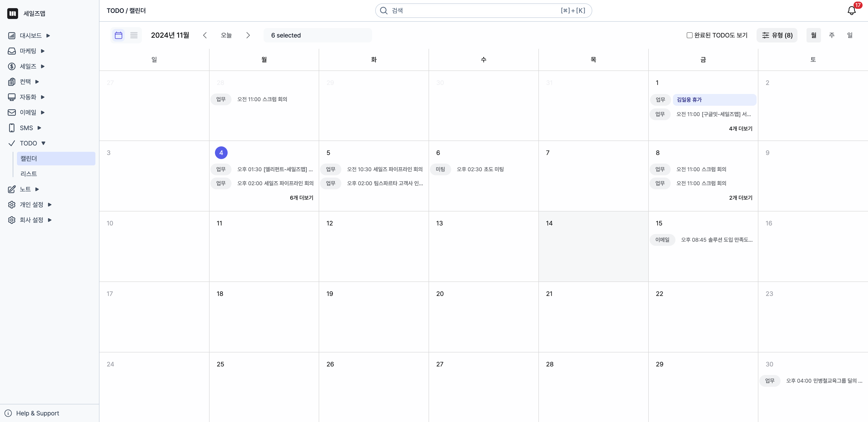Image resolution: width=868 pixels, height=422 pixels.
Task: Open 오후 08:45 솔루션 도입 만족도 event
Action: pyautogui.click(x=717, y=240)
